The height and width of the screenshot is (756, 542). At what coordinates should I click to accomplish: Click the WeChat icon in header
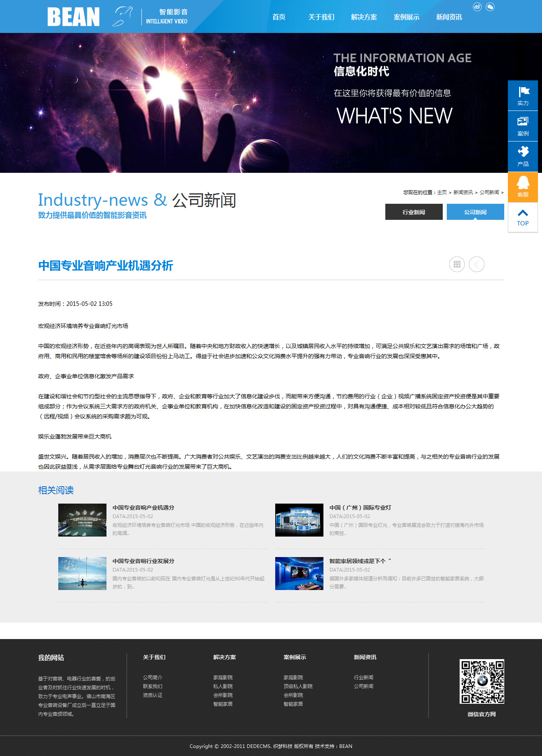click(490, 7)
